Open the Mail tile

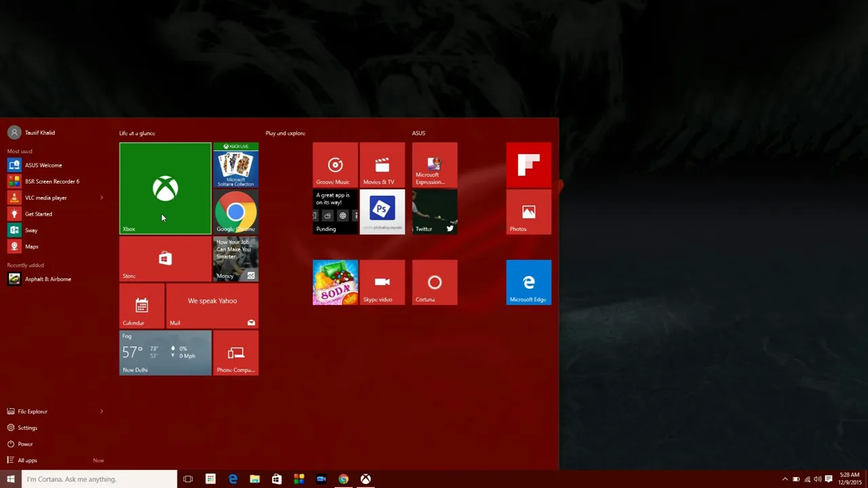pyautogui.click(x=212, y=306)
